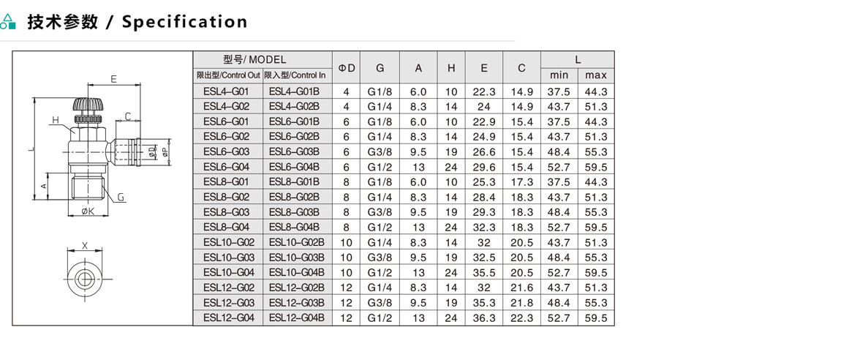The height and width of the screenshot is (338, 868).
Task: Select the ESL12-G04B model cell
Action: click(296, 318)
